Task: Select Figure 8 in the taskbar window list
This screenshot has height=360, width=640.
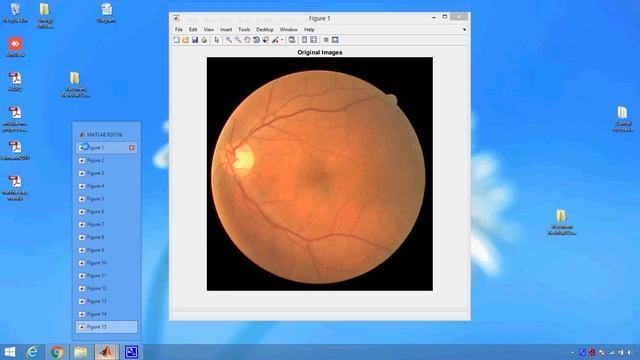Action: [107, 237]
